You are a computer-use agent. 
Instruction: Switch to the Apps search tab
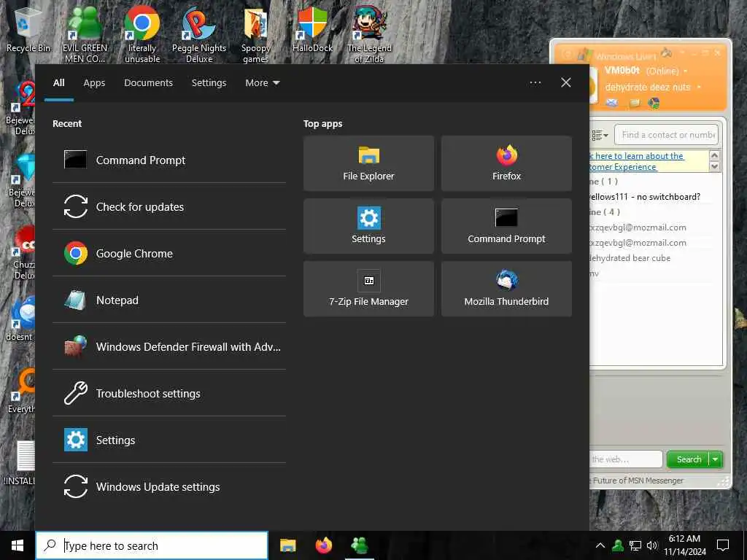(x=94, y=83)
